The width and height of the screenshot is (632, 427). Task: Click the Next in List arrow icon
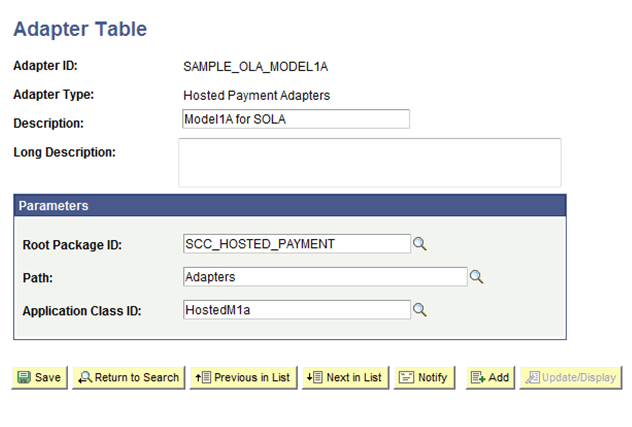pyautogui.click(x=314, y=377)
